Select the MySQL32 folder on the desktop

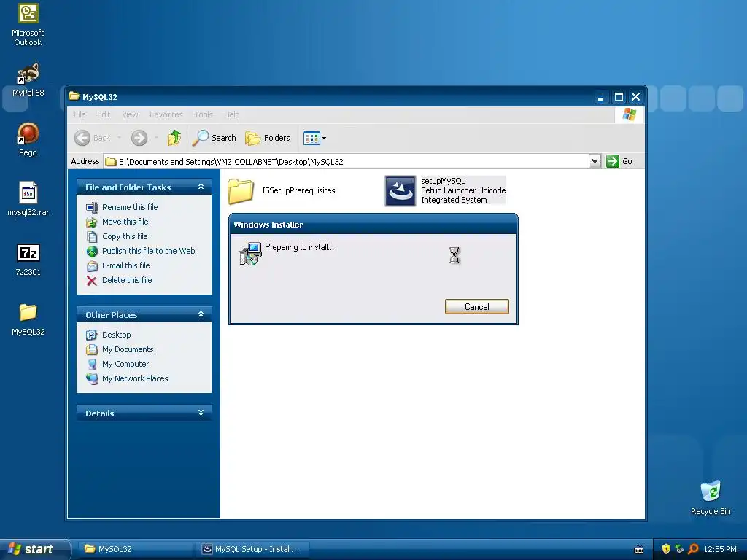click(x=28, y=319)
